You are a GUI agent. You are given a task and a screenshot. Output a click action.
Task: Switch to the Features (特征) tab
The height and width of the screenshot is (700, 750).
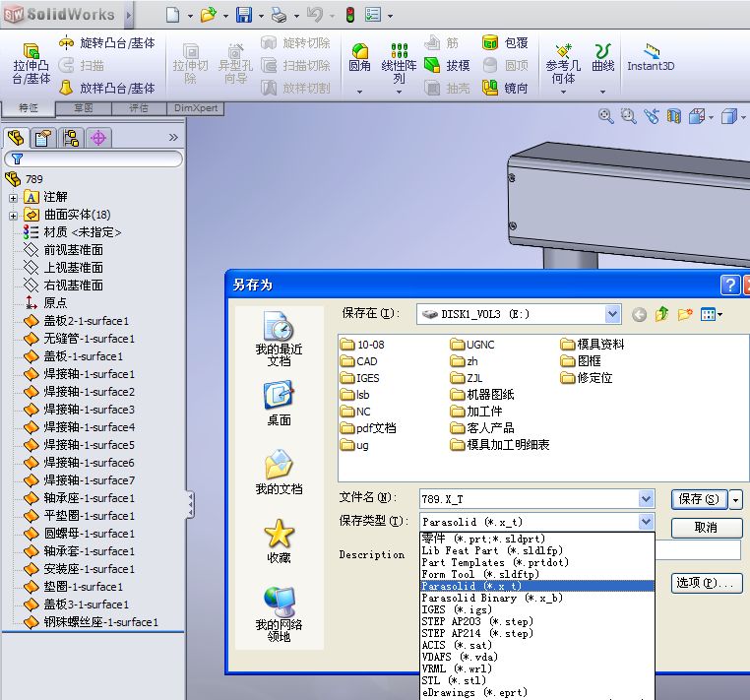click(29, 108)
